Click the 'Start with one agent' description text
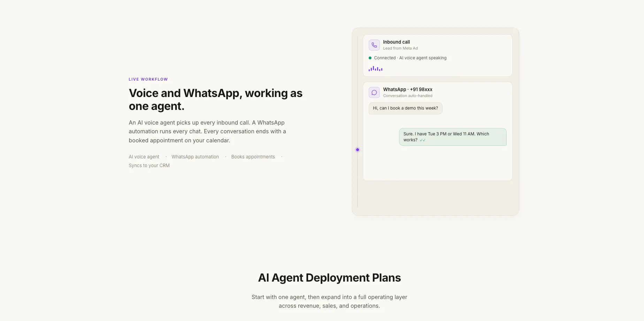644x321 pixels. coord(329,301)
